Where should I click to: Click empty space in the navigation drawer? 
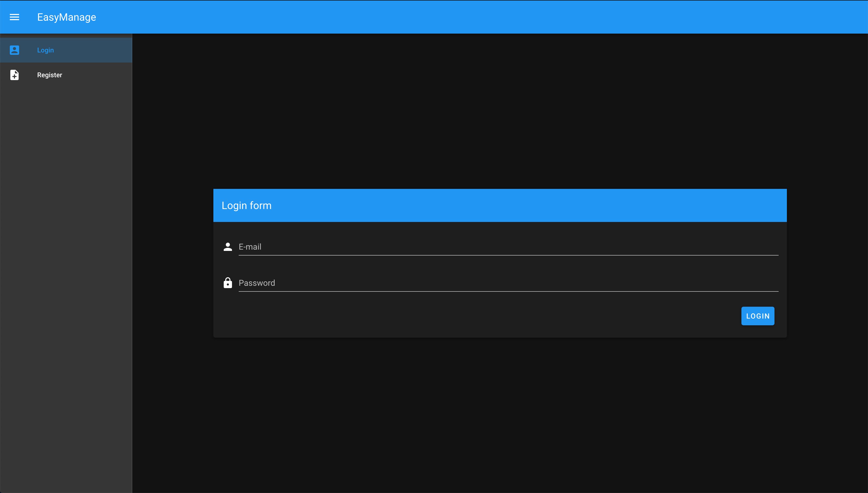[66, 271]
